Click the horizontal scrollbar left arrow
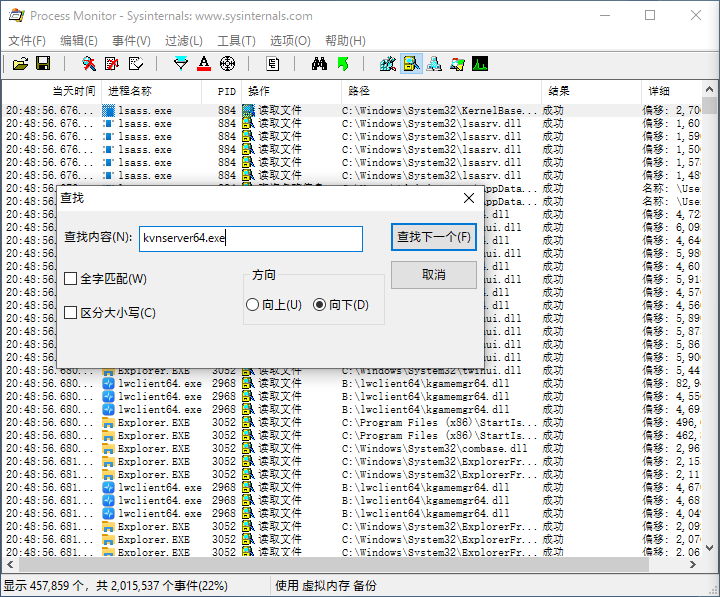The width and height of the screenshot is (720, 597). 10,565
